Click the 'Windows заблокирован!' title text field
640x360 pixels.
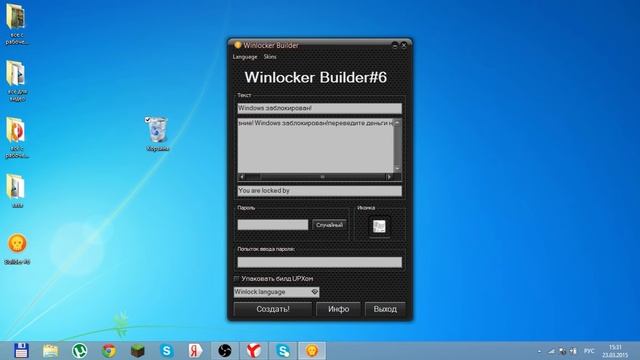point(320,108)
